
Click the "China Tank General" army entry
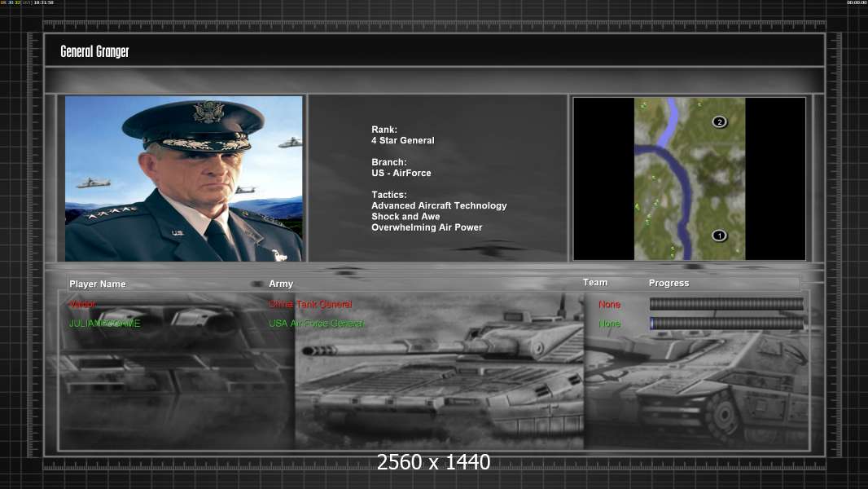click(310, 304)
